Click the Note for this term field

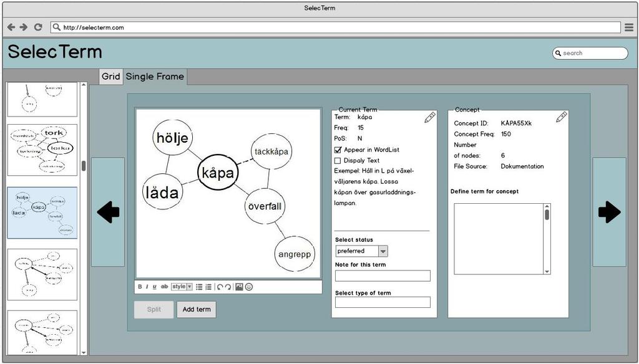[383, 275]
